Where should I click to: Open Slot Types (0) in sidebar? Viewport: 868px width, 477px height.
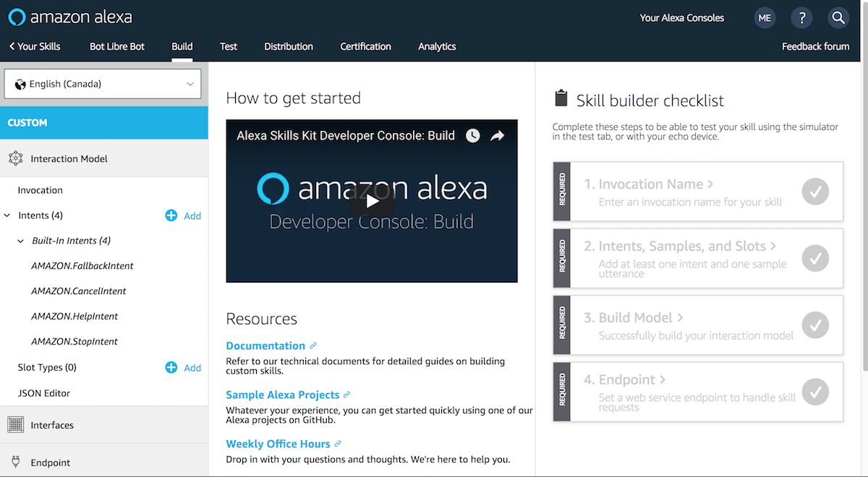(x=47, y=367)
